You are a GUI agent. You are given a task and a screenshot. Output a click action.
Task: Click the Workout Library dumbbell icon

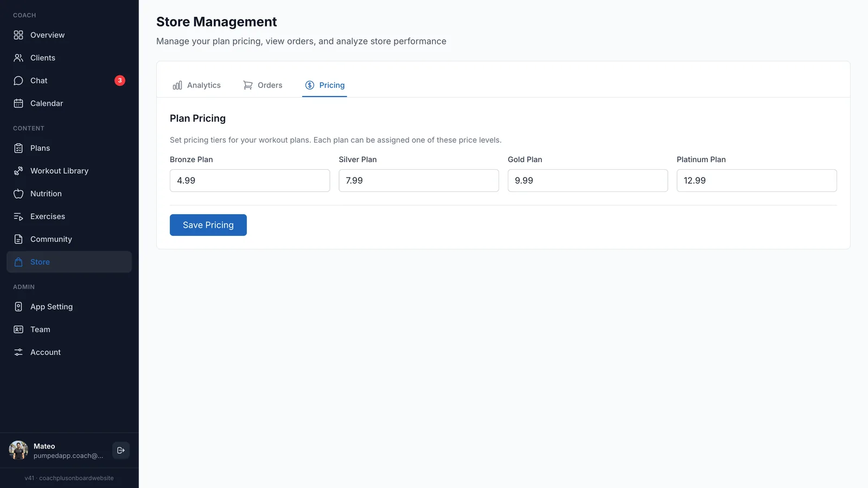pyautogui.click(x=18, y=171)
